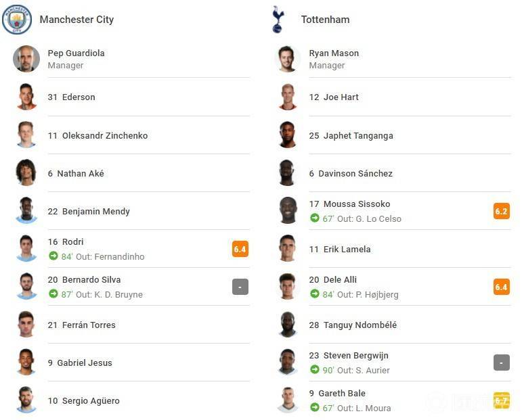
Task: Click the Tottenham club crest
Action: point(278,20)
